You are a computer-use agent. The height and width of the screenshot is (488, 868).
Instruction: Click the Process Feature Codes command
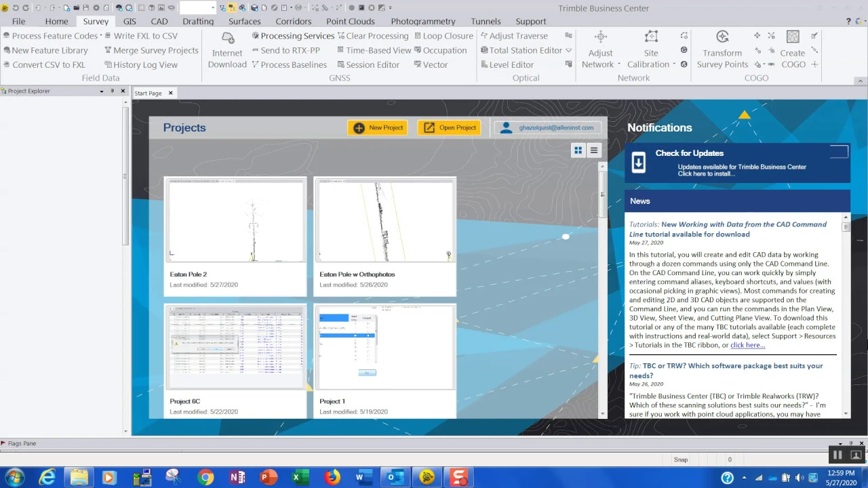pos(50,36)
